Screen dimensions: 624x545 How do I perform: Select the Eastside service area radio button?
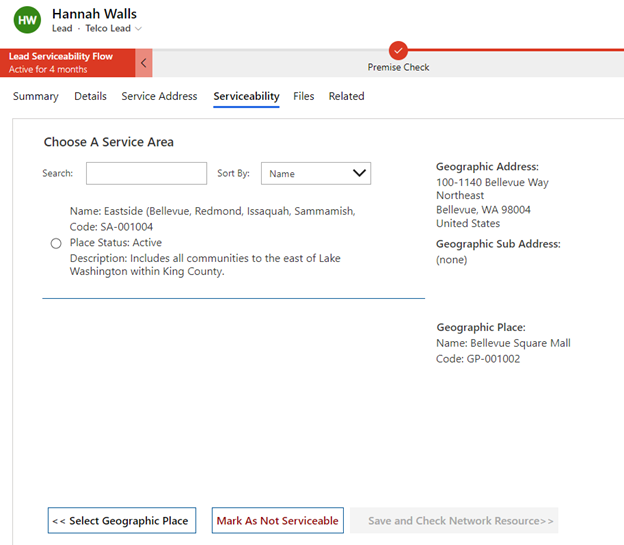(x=56, y=243)
